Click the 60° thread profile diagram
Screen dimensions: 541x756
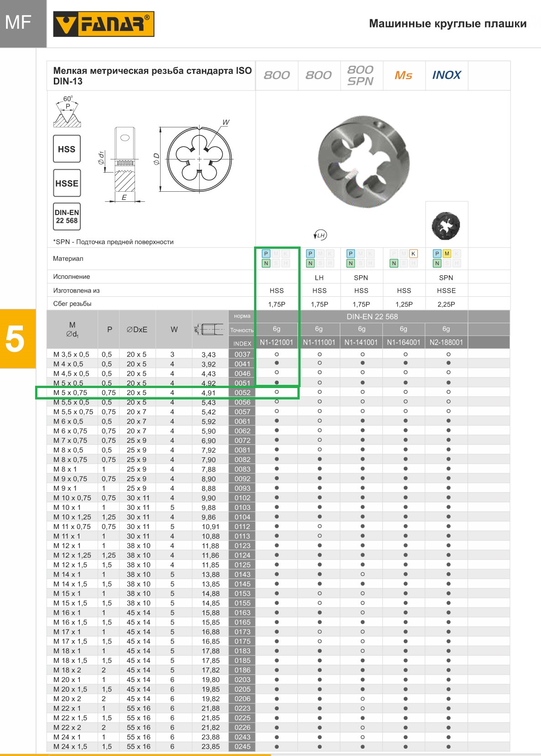(67, 112)
